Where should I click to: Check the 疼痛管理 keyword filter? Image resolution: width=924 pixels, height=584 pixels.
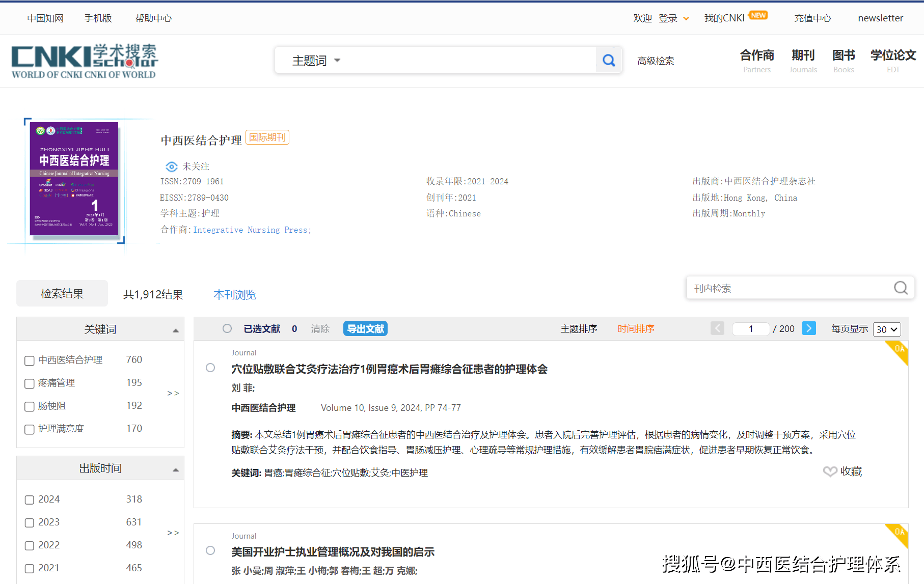(30, 383)
